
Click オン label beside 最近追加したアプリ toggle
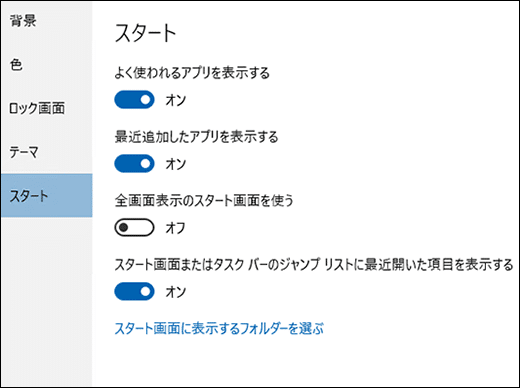coord(176,164)
